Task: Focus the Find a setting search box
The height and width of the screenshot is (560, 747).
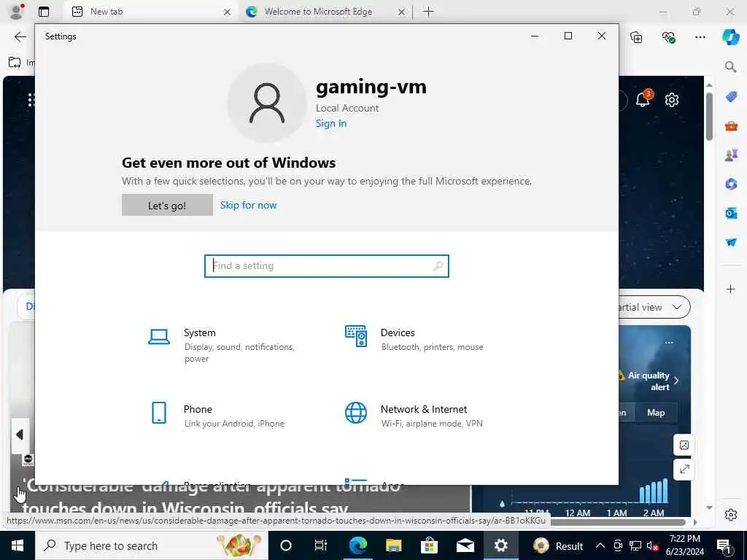Action: coord(326,265)
